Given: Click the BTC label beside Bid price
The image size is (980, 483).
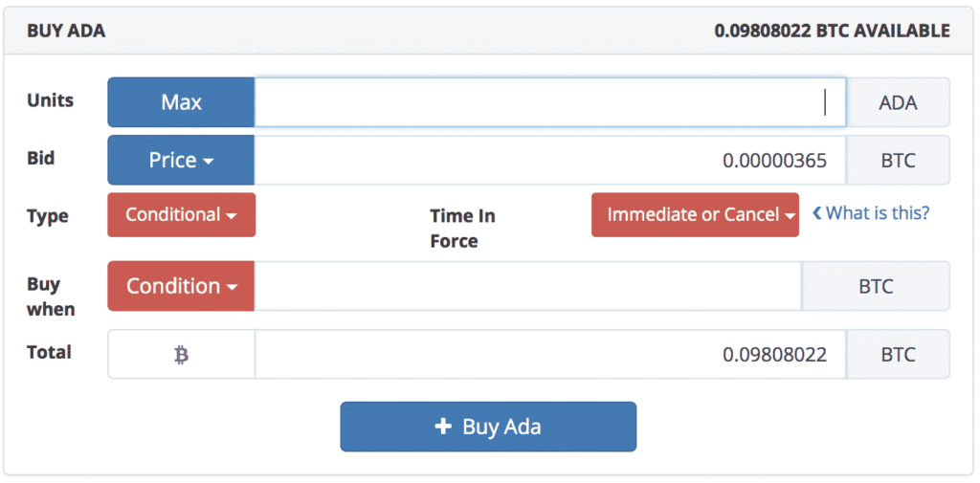Looking at the screenshot, I should tap(898, 161).
